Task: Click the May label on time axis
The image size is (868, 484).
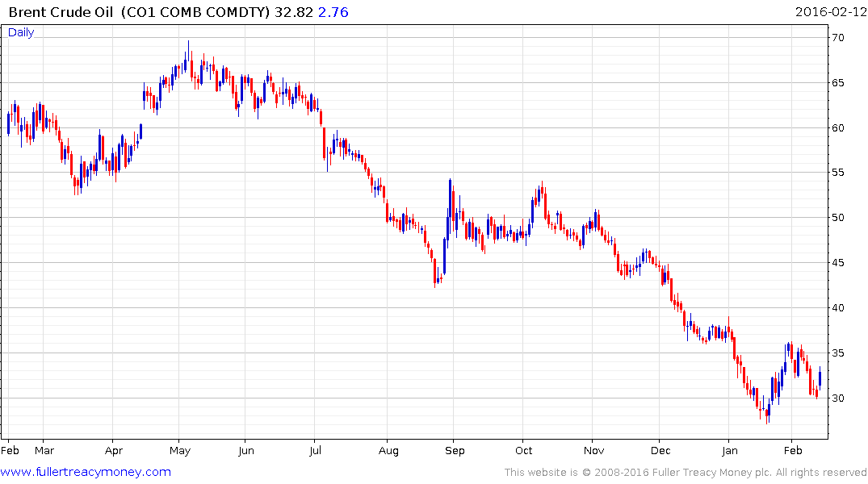Action: pos(180,451)
